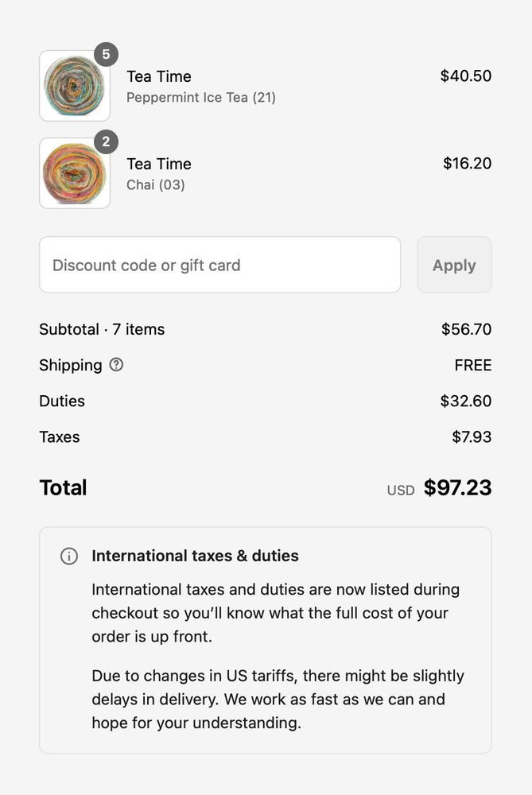Click the shipping help question mark icon
The image size is (532, 795).
[x=116, y=365]
